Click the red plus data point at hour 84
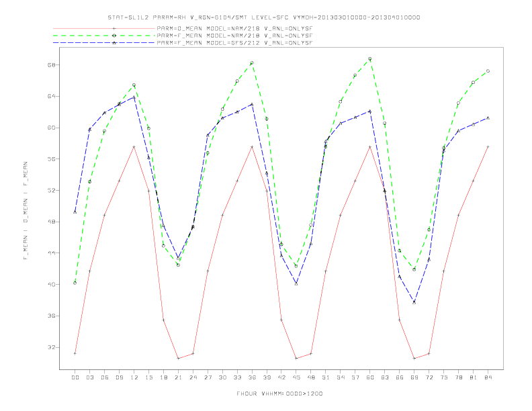The width and height of the screenshot is (532, 411). pyautogui.click(x=488, y=147)
